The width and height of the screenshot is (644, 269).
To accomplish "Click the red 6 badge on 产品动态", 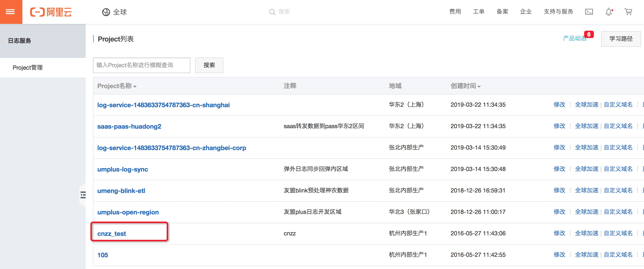I will pos(589,34).
